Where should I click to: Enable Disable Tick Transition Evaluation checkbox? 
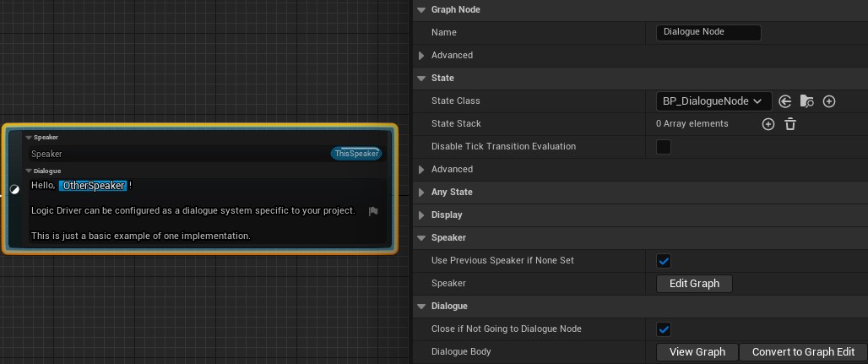click(664, 147)
